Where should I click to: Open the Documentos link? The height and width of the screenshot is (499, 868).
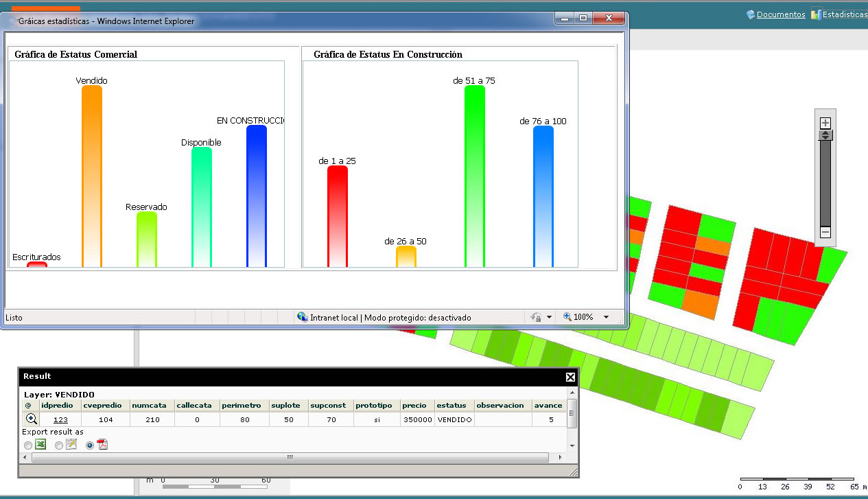[x=781, y=14]
